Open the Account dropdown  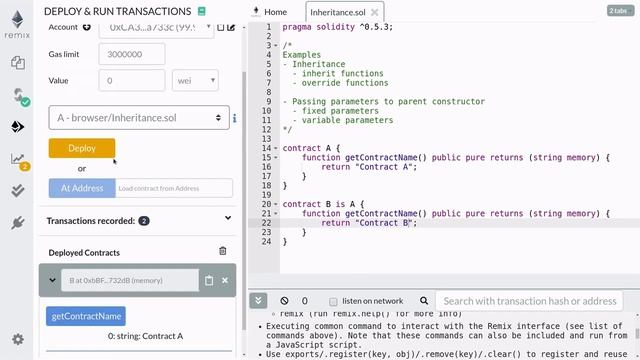coord(156,28)
